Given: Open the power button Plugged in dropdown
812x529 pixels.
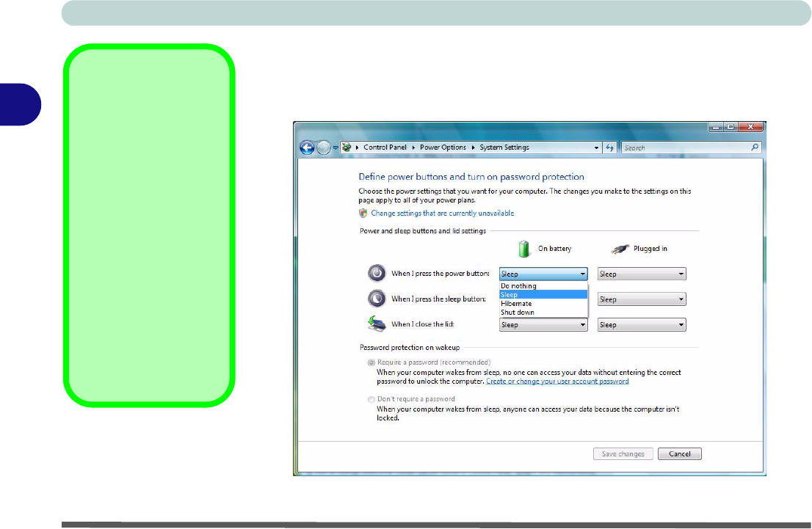Looking at the screenshot, I should (642, 274).
